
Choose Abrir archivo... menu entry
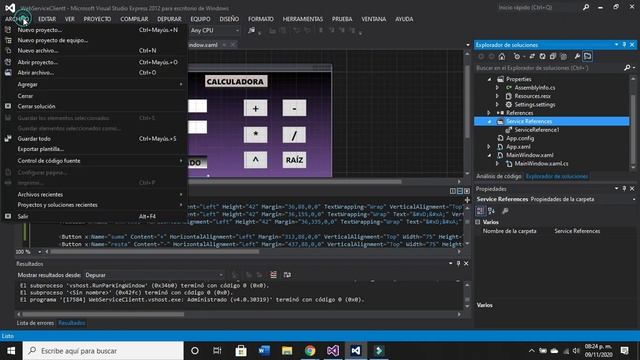[94, 72]
